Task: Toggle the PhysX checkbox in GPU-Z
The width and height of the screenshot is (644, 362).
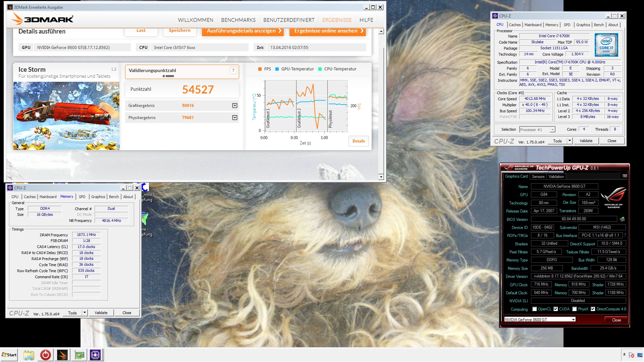Action: coord(575,309)
